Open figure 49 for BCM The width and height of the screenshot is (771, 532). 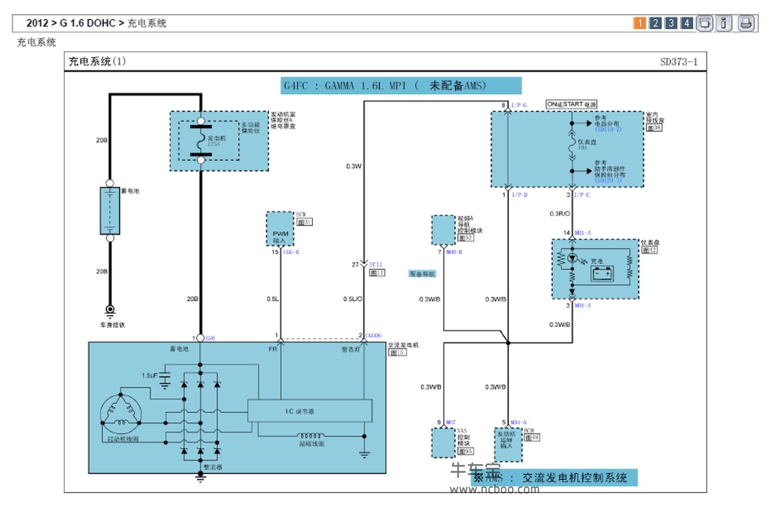pos(532,438)
